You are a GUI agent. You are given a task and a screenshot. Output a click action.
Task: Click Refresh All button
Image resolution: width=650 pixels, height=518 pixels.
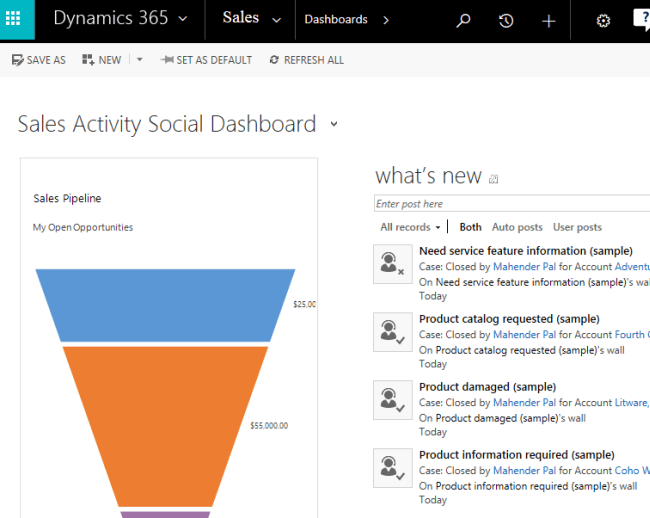(x=306, y=60)
